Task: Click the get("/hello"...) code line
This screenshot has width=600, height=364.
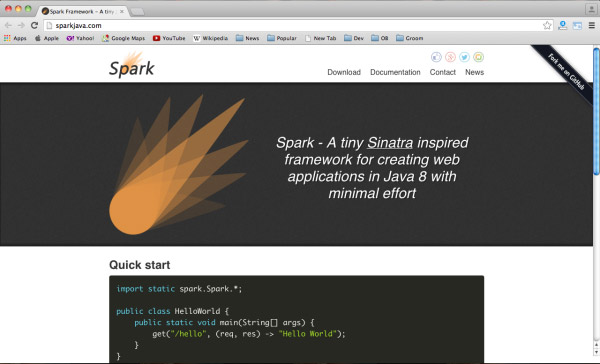Action: [249, 333]
